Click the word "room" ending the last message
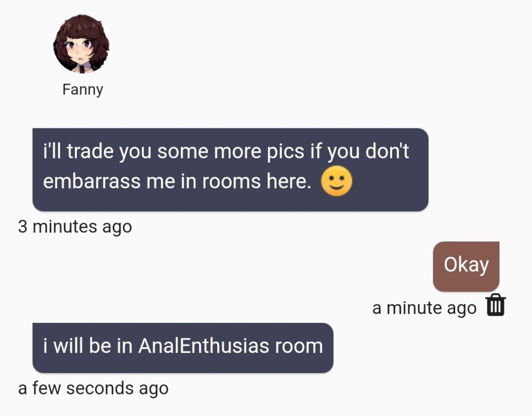 [299, 347]
